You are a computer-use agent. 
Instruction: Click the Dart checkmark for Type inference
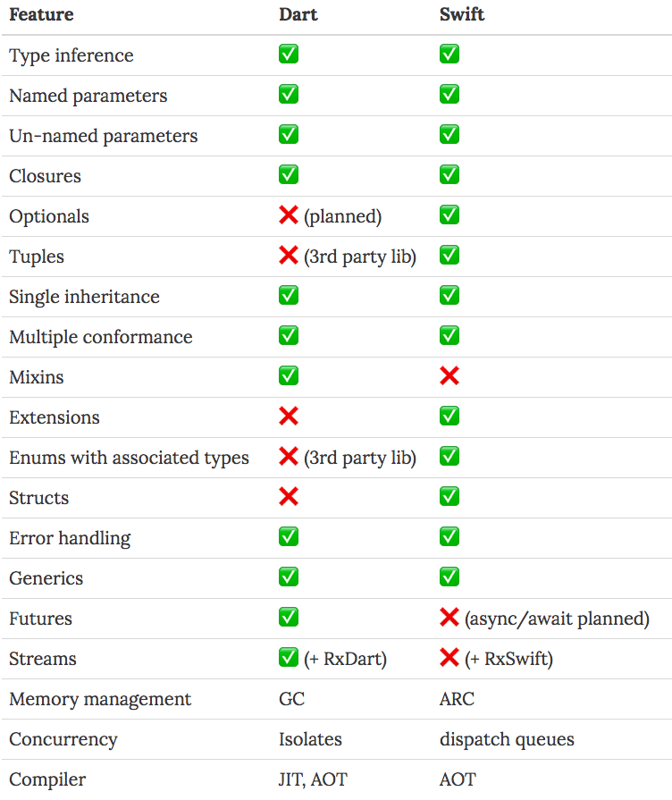[x=289, y=55]
